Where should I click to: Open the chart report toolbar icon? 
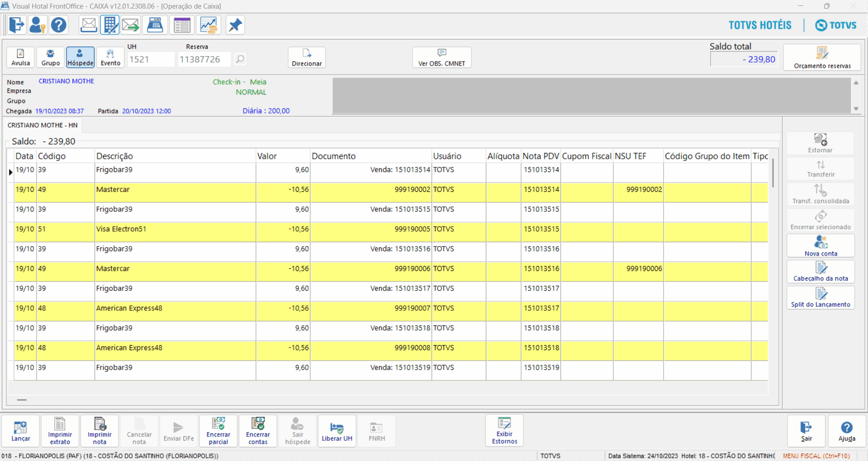coord(209,25)
